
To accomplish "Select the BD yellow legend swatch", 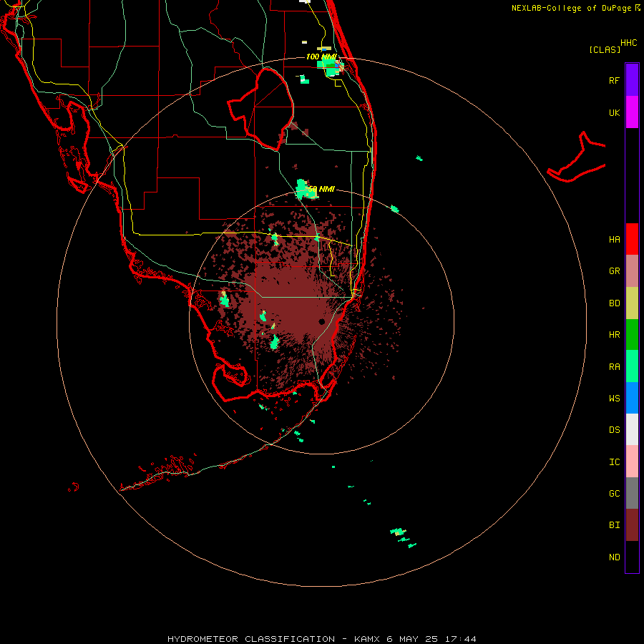I will (x=632, y=303).
